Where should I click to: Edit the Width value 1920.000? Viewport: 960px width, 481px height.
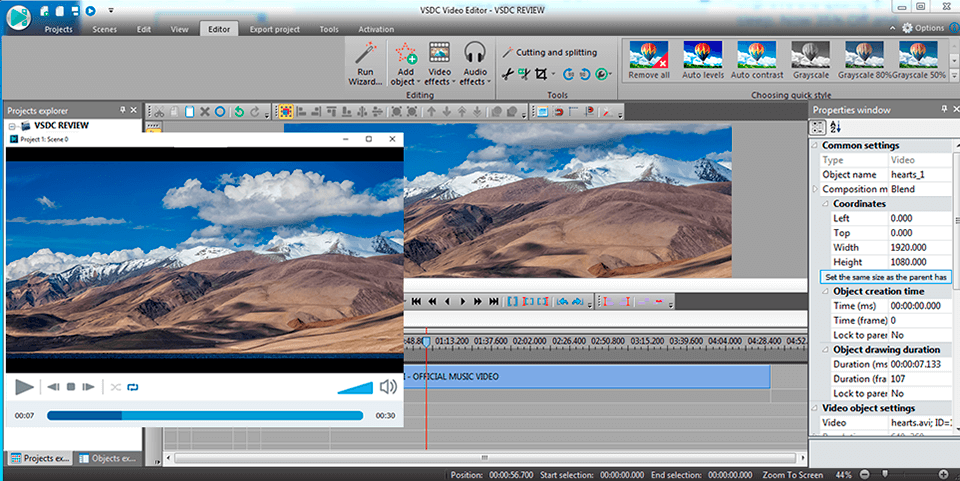click(920, 247)
